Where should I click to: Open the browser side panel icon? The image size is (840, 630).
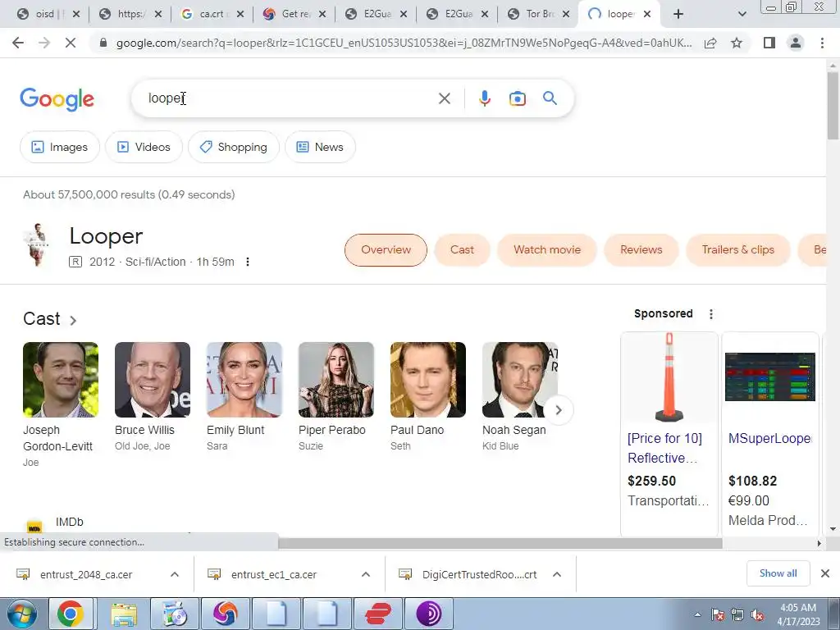click(769, 43)
